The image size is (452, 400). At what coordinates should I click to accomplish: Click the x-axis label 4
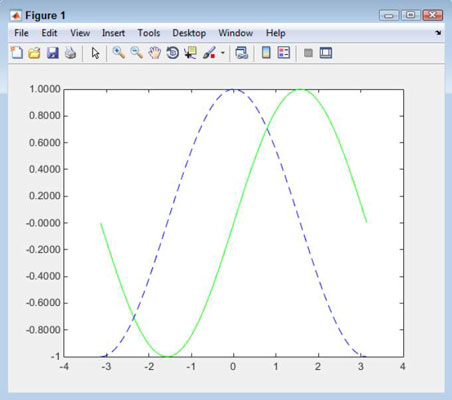coord(403,367)
